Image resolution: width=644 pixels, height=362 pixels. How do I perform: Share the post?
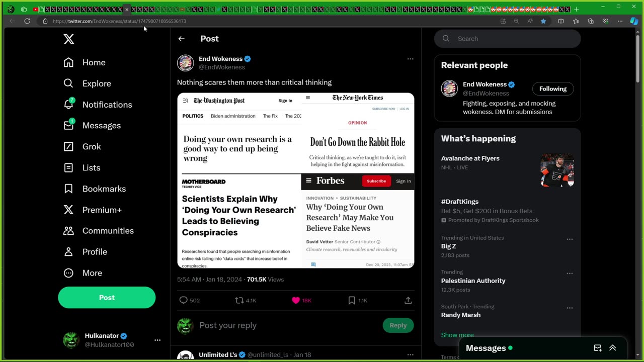[x=408, y=300]
